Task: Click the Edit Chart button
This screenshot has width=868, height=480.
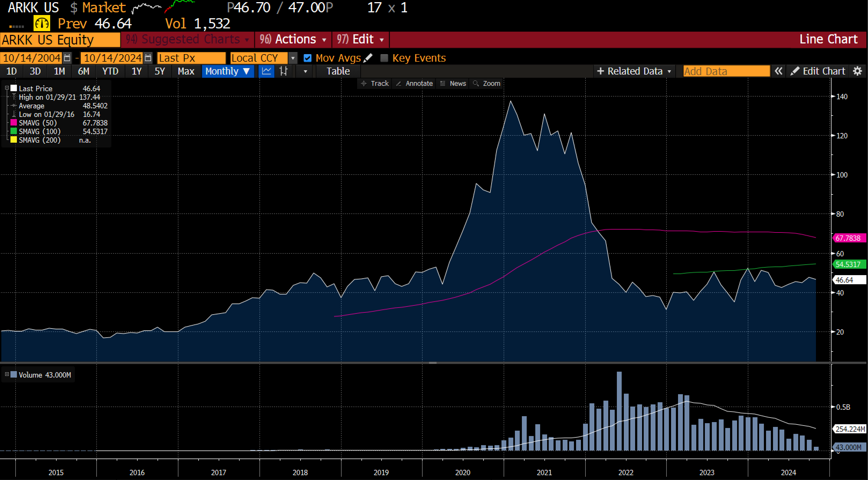Action: click(x=818, y=71)
